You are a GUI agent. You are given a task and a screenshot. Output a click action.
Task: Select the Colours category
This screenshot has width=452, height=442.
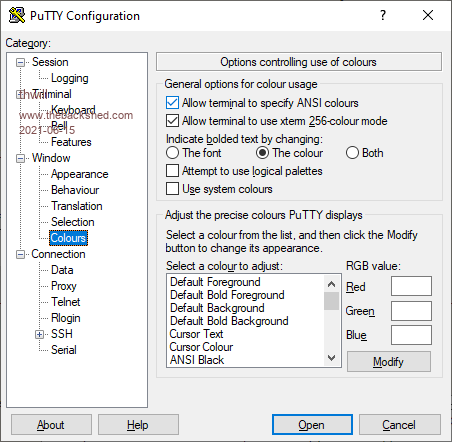click(68, 238)
